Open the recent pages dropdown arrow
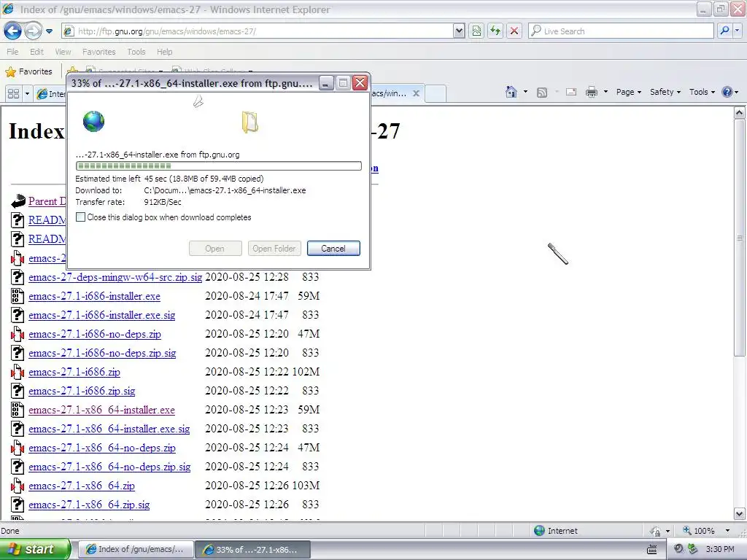Screen dimensions: 747x560 (49, 31)
